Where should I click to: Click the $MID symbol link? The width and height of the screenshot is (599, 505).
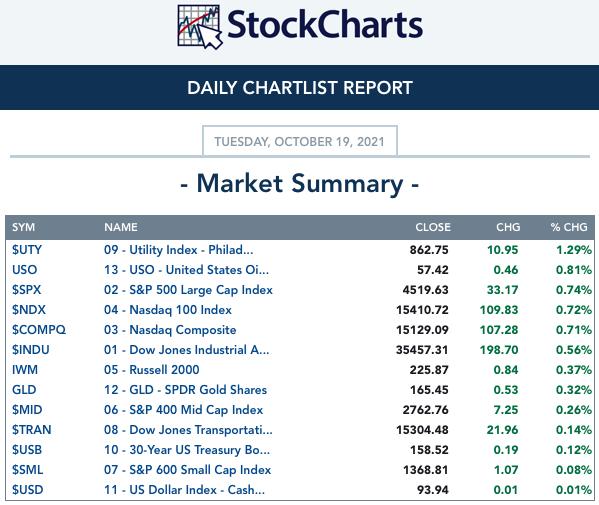click(x=27, y=410)
